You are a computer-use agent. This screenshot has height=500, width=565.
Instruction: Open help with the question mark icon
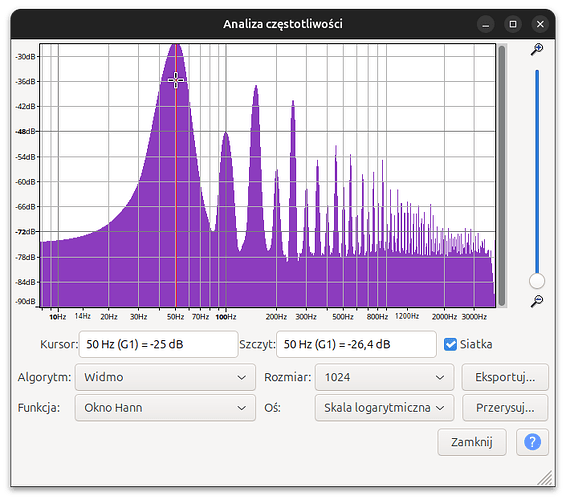(532, 442)
